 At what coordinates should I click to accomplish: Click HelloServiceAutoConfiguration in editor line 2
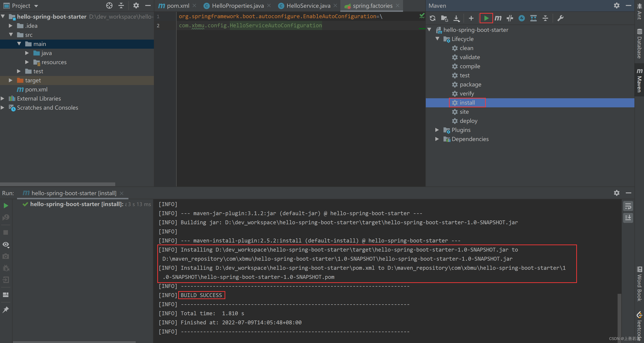pos(276,25)
